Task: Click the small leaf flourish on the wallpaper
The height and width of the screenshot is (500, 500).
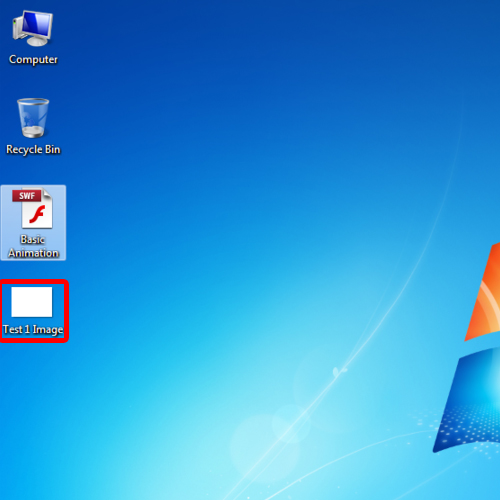Action: (339, 371)
